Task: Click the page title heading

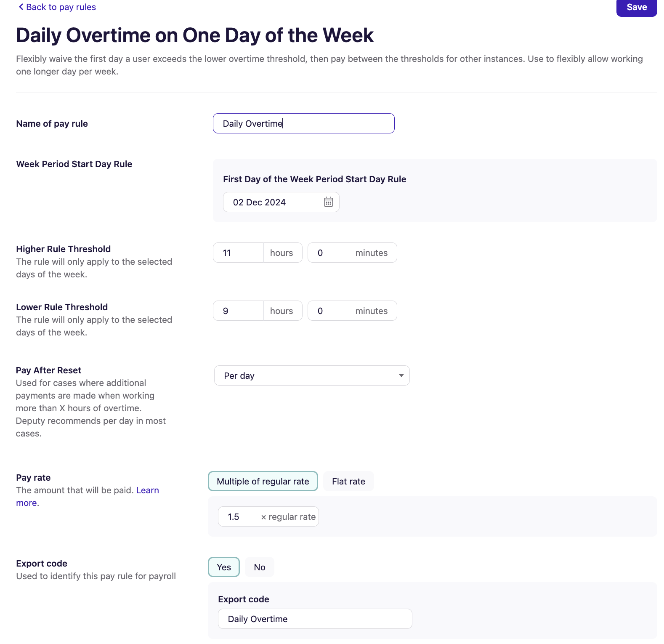Action: pyautogui.click(x=194, y=35)
